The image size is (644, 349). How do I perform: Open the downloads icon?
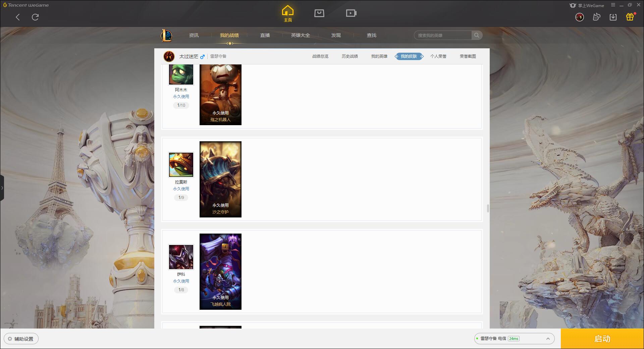(613, 17)
